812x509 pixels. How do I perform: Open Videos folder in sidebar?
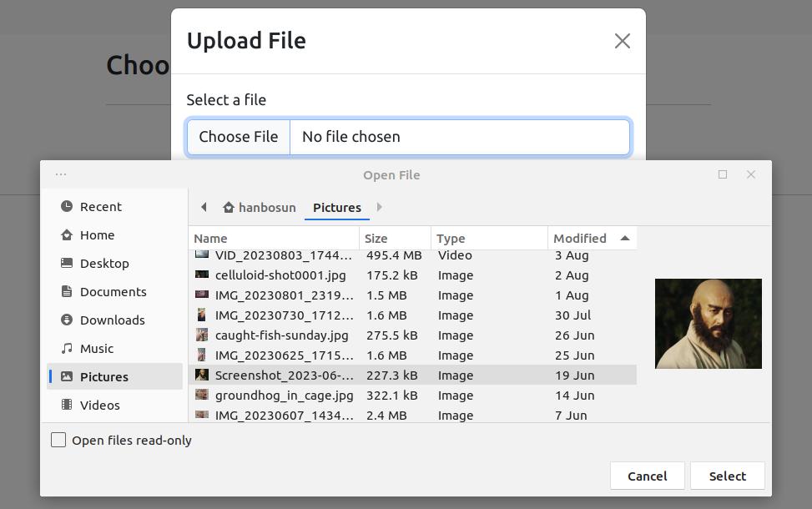click(x=99, y=406)
